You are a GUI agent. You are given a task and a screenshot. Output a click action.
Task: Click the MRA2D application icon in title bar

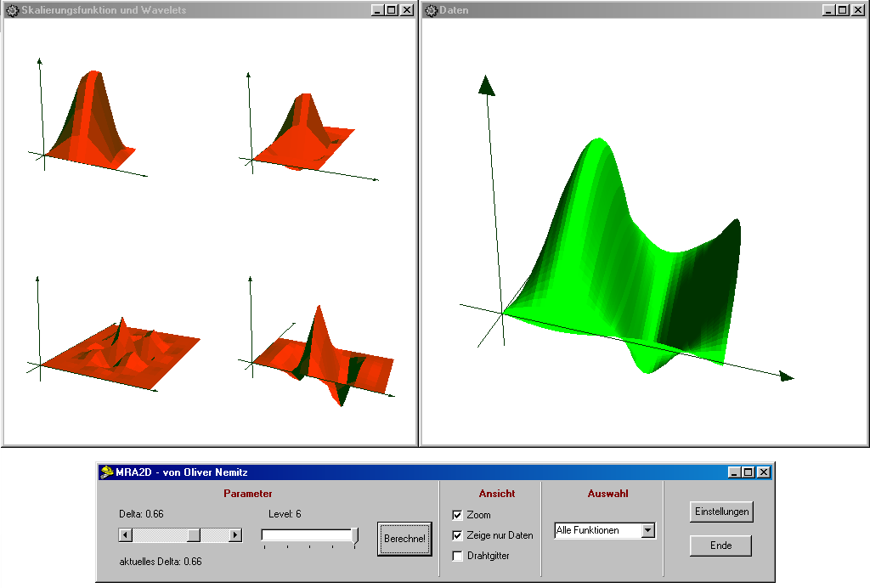pyautogui.click(x=106, y=472)
